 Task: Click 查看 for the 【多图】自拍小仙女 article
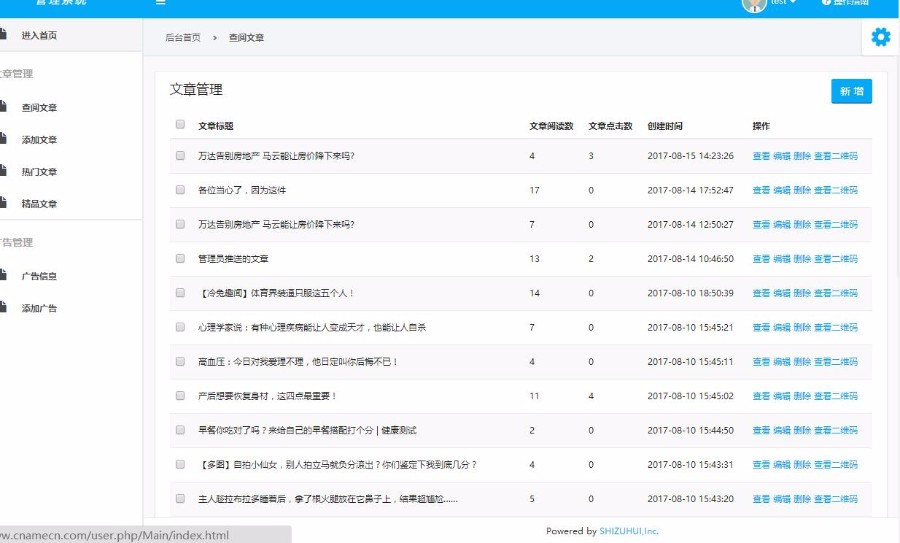(761, 465)
